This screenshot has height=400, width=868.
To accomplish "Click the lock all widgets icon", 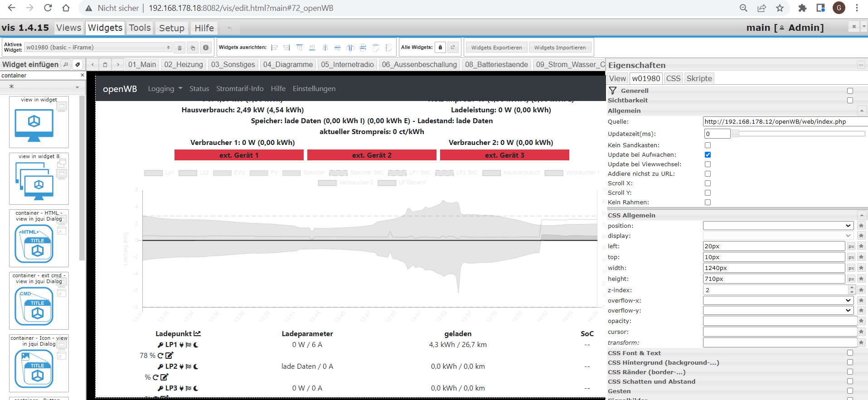I will click(x=440, y=48).
